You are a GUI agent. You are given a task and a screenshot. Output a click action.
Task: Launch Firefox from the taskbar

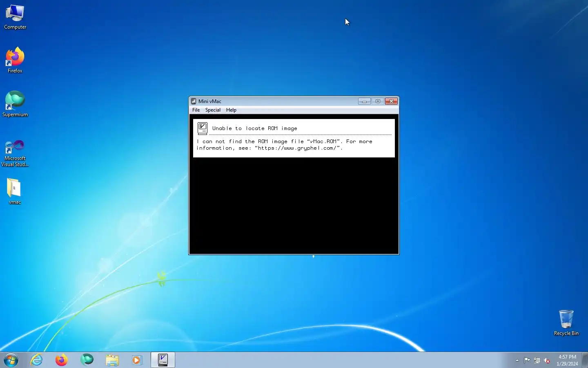(62, 360)
